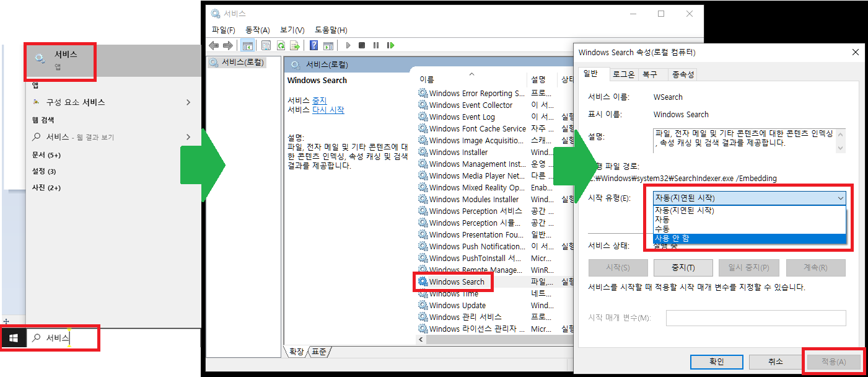Switch to the 확장 tab at bottom
The width and height of the screenshot is (868, 377).
[x=296, y=352]
